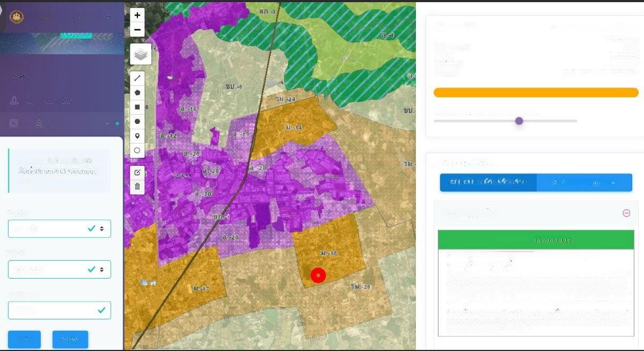Open the second dropdown in search form
This screenshot has width=644, height=351.
click(59, 269)
